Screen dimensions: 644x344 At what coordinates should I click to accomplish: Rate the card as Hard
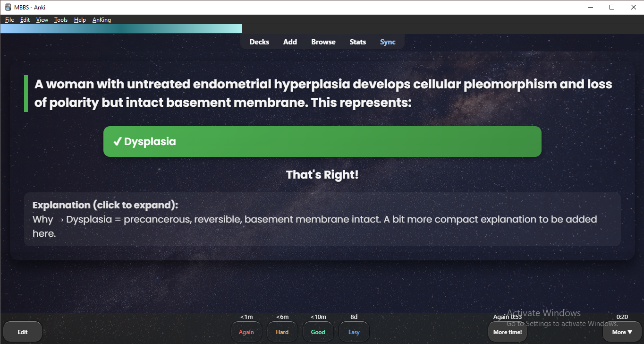point(282,332)
